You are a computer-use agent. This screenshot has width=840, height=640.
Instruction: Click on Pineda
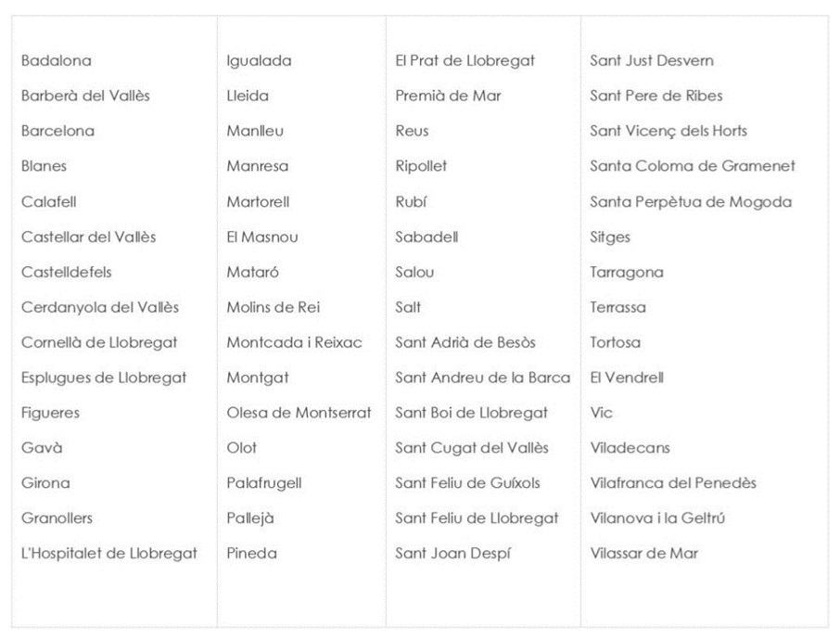coord(251,554)
